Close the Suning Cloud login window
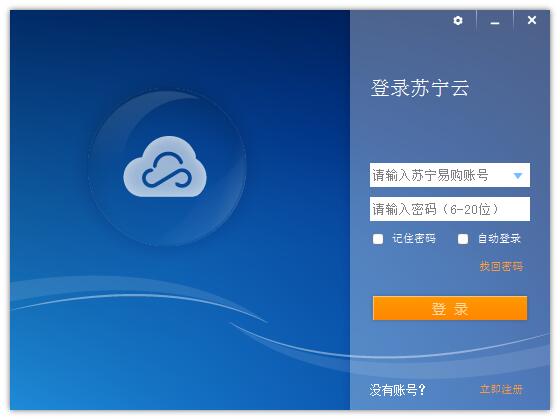This screenshot has width=560, height=420. [532, 20]
